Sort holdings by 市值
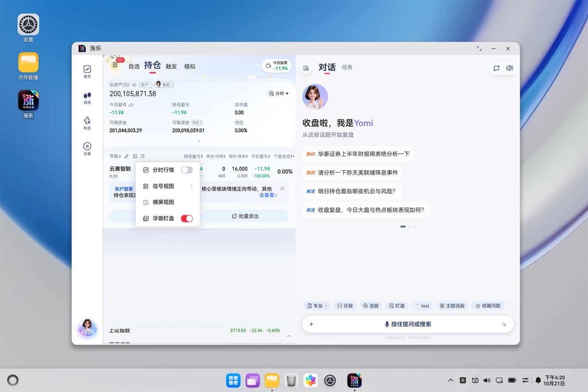 (x=115, y=156)
